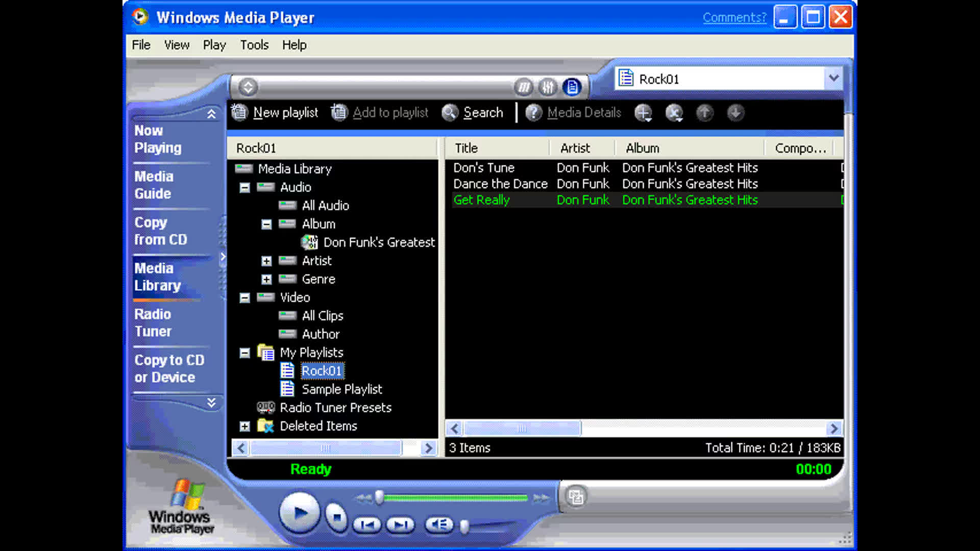Open the Tools menu

254,45
